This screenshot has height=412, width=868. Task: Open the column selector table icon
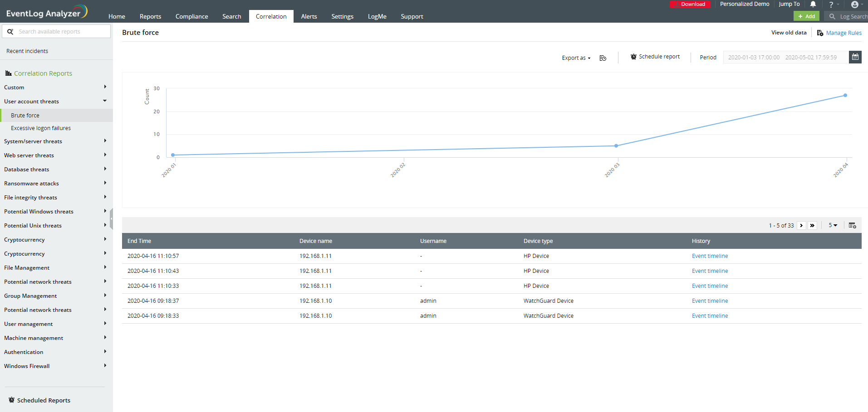click(852, 225)
